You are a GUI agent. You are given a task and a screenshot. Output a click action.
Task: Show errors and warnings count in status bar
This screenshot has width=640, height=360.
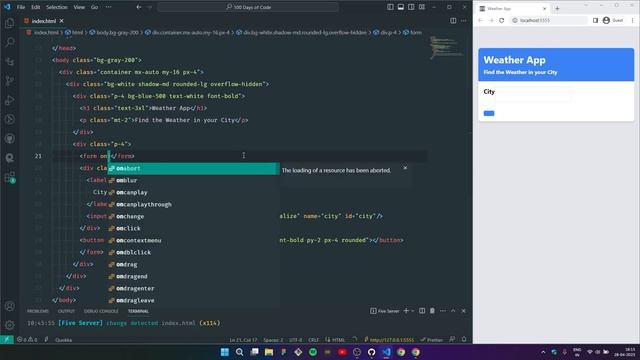27,340
